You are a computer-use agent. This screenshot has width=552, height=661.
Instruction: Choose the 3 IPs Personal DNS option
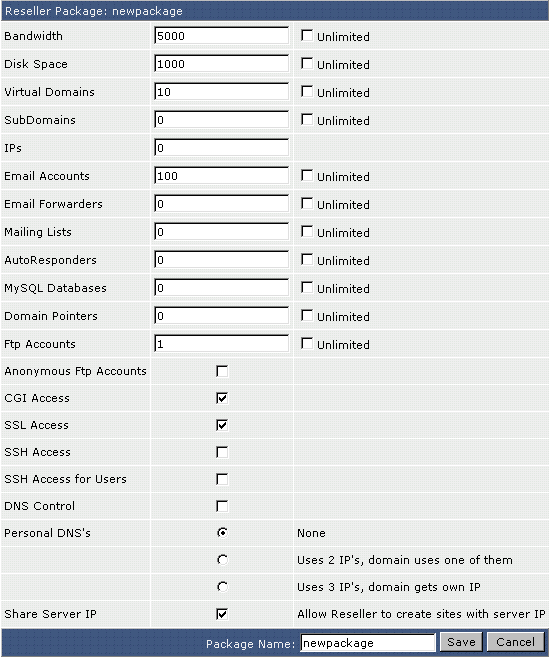tap(222, 587)
